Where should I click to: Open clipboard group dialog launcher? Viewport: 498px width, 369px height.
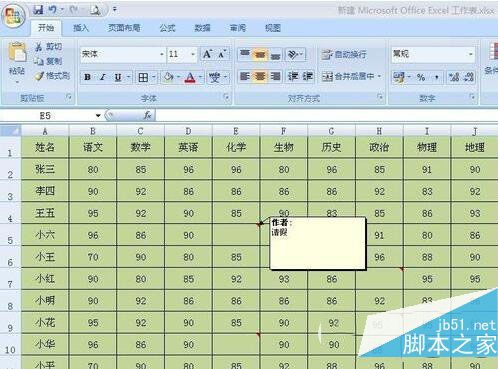(x=69, y=97)
